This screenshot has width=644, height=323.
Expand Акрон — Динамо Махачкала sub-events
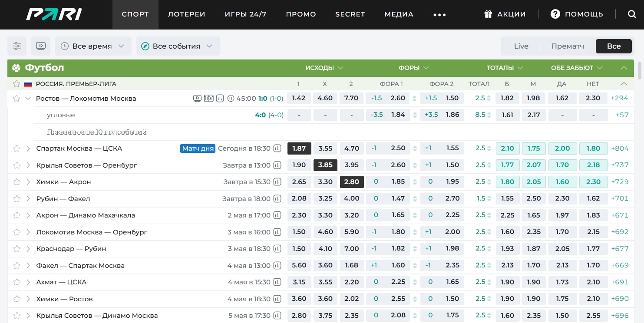28,215
